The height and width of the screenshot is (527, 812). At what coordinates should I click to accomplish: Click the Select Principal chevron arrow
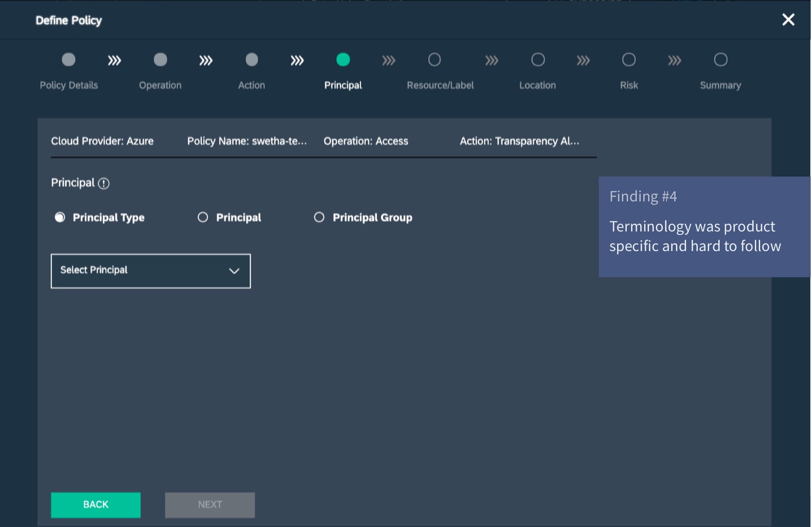234,271
